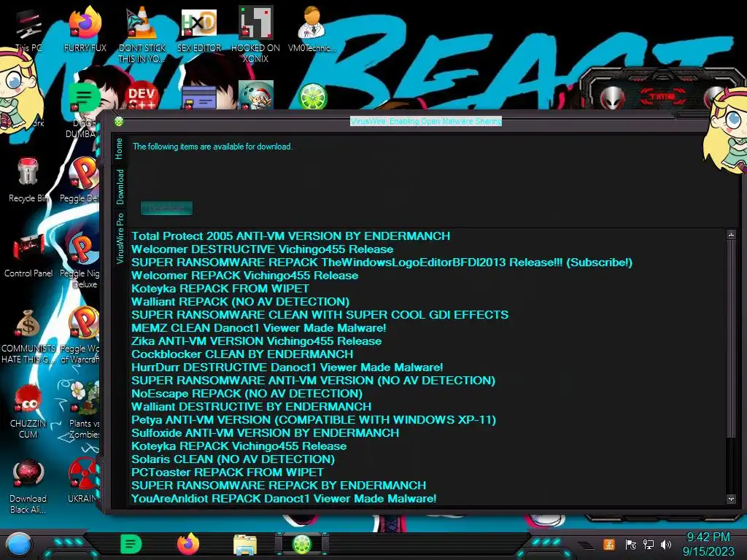The height and width of the screenshot is (560, 747).
Task: Open the UKRAIN radiation icon
Action: (x=83, y=481)
